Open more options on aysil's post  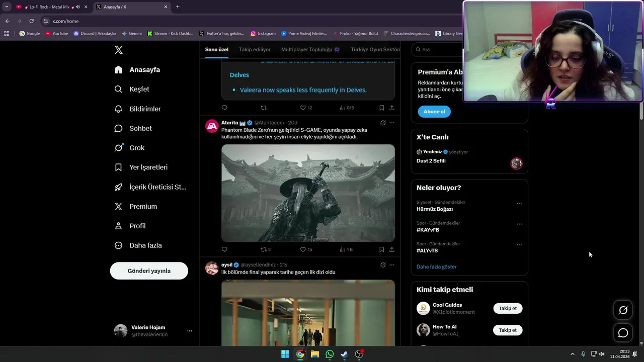392,265
